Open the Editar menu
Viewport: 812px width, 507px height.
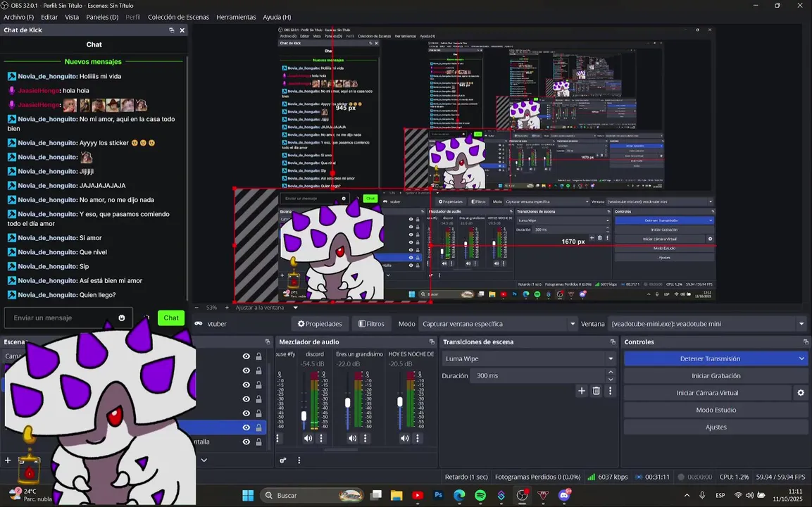pos(49,17)
